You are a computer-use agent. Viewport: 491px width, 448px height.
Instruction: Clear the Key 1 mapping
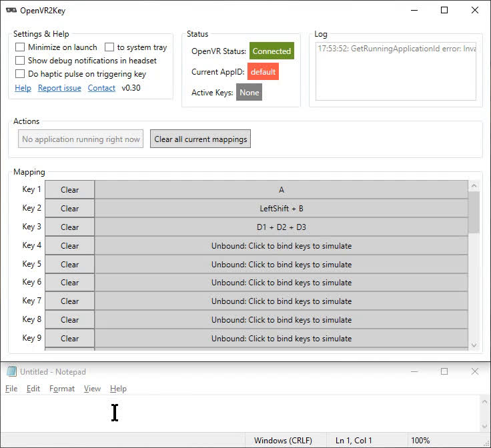click(x=69, y=190)
